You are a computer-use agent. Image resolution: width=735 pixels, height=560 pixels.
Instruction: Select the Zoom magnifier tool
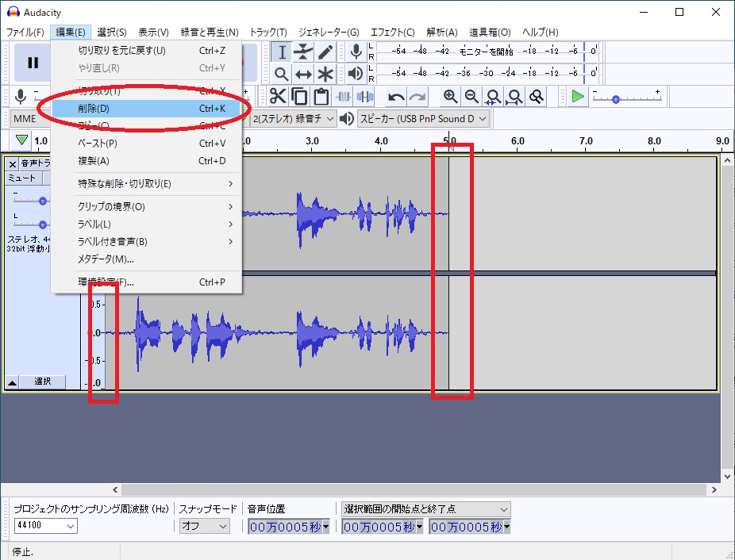[x=282, y=74]
